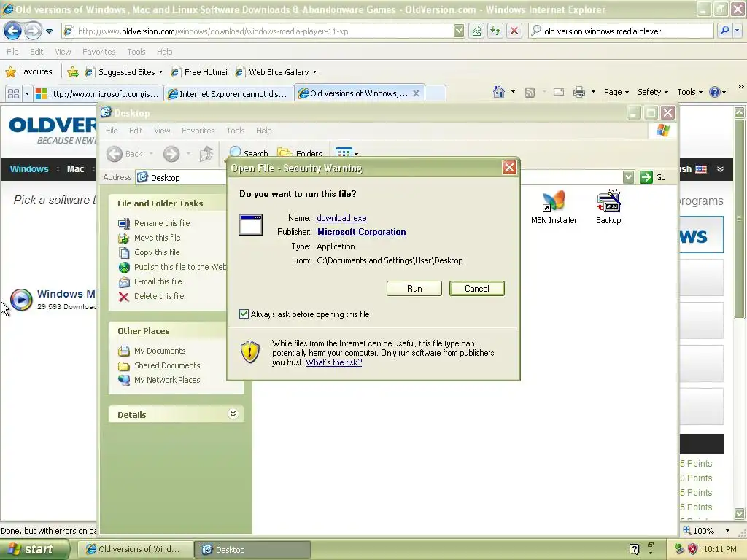
Task: Click the IE Read Mail icon
Action: 559,93
